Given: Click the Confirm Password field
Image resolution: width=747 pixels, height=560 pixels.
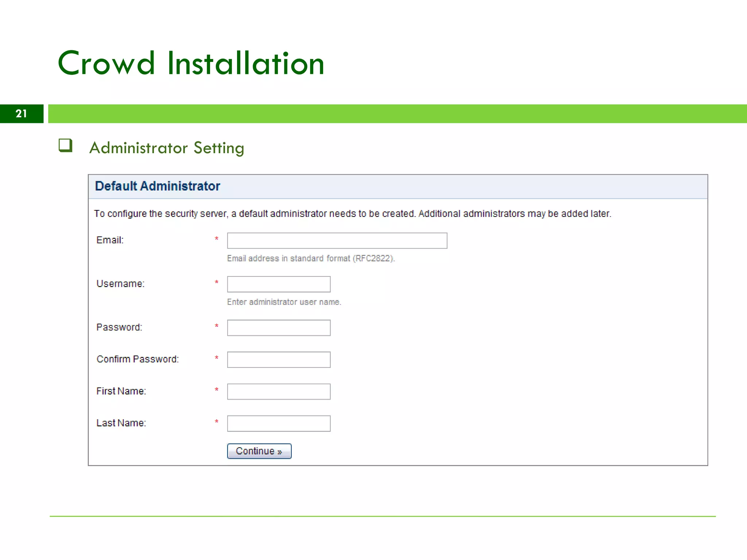Looking at the screenshot, I should pos(279,359).
